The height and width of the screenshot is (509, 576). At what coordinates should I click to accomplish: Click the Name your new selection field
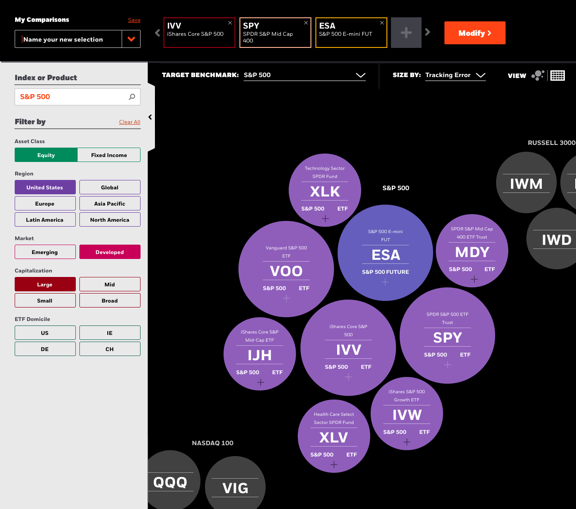68,39
